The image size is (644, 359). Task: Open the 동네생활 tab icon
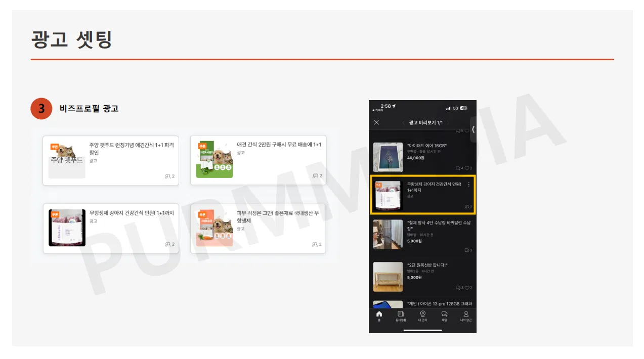pos(401,315)
